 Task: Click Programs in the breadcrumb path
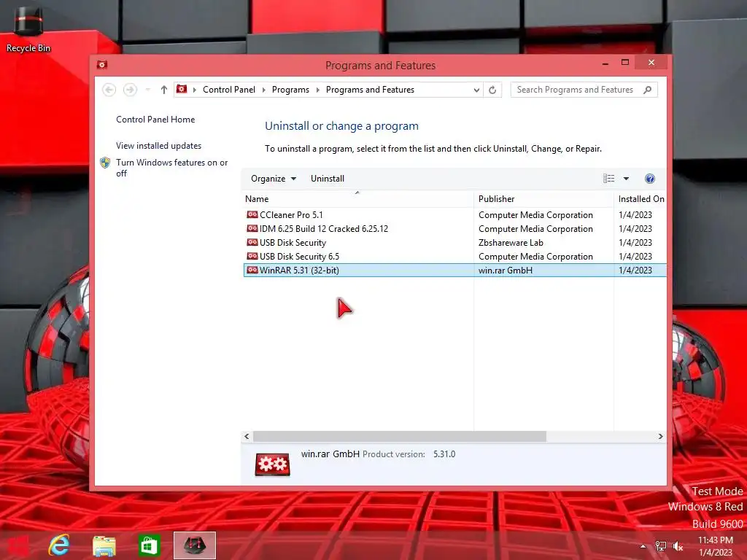[290, 90]
